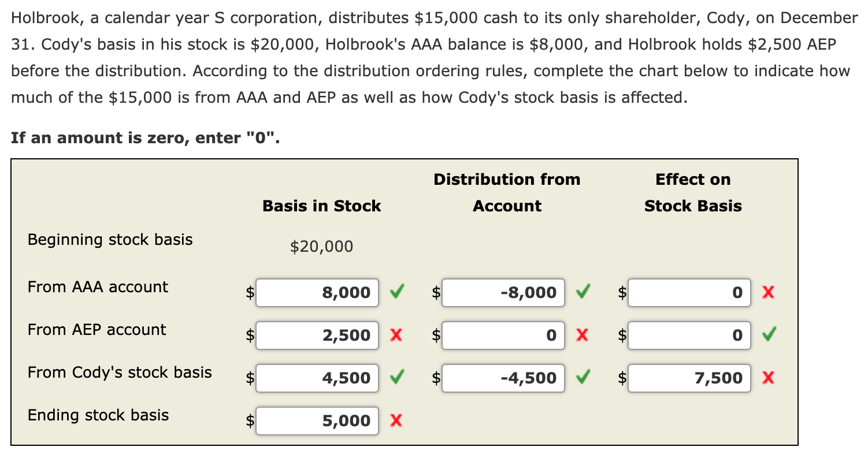
Task: Focus the ending stock basis field showing 5,000
Action: [317, 420]
